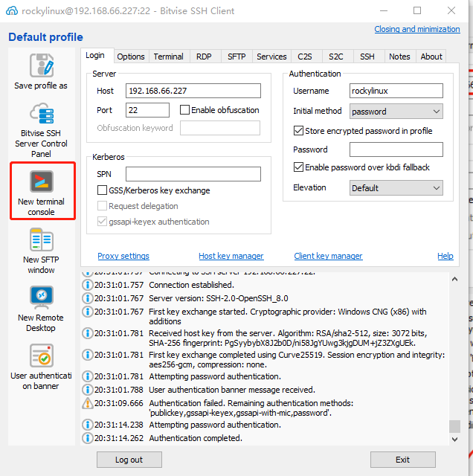The width and height of the screenshot is (473, 476).
Task: Launch a New terminal console
Action: click(x=42, y=191)
